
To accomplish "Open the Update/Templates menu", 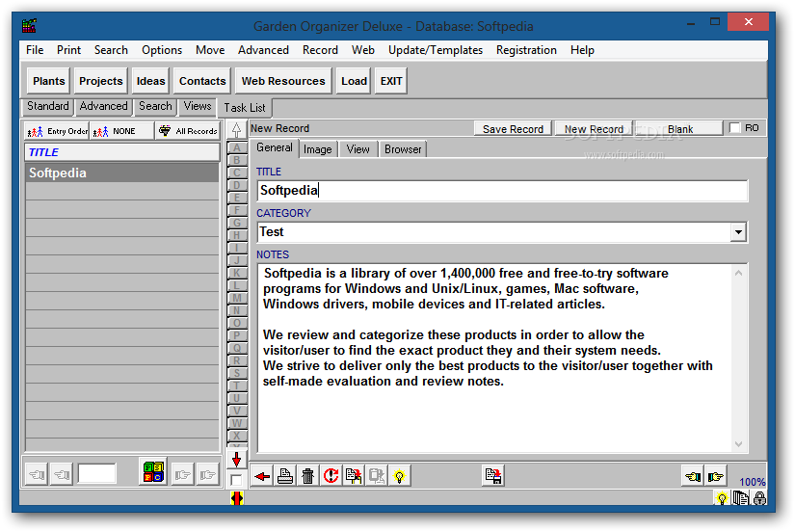I will [x=435, y=50].
